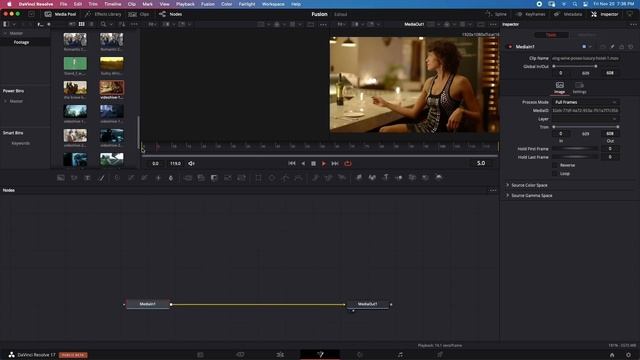Play forward in the viewer
The image size is (640, 360).
(324, 163)
